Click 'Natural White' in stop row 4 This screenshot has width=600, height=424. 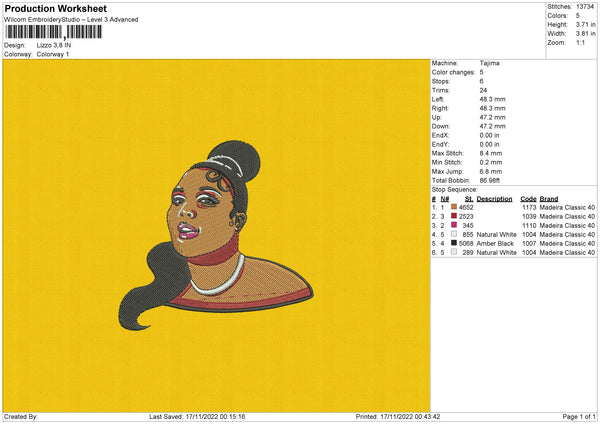coord(497,235)
